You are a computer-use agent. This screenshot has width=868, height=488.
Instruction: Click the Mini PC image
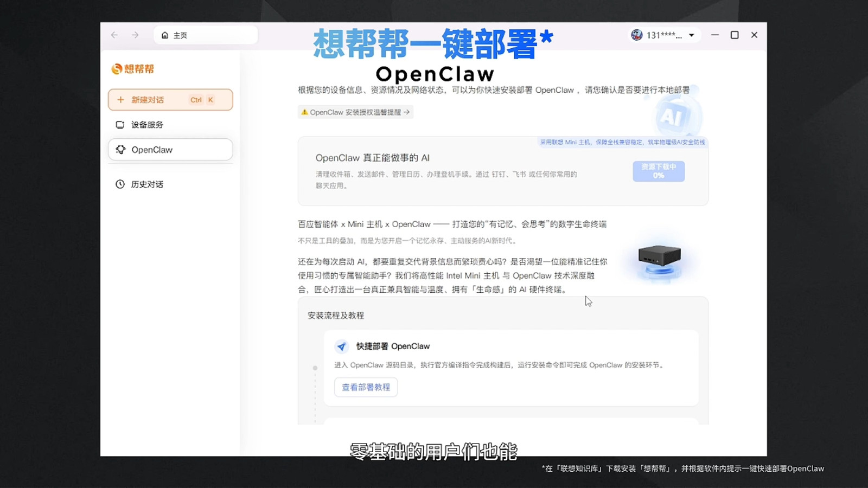pyautogui.click(x=659, y=262)
